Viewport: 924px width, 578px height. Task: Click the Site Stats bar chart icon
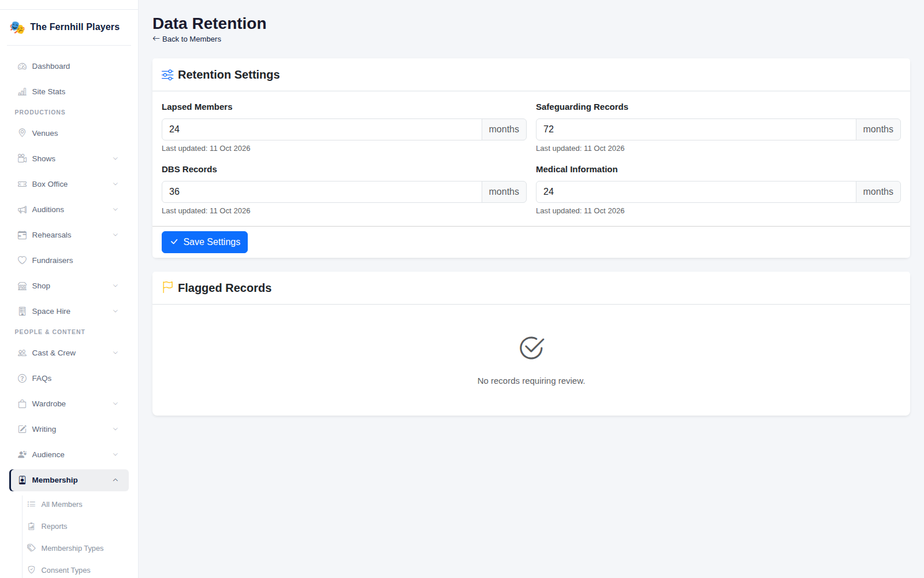(x=22, y=92)
